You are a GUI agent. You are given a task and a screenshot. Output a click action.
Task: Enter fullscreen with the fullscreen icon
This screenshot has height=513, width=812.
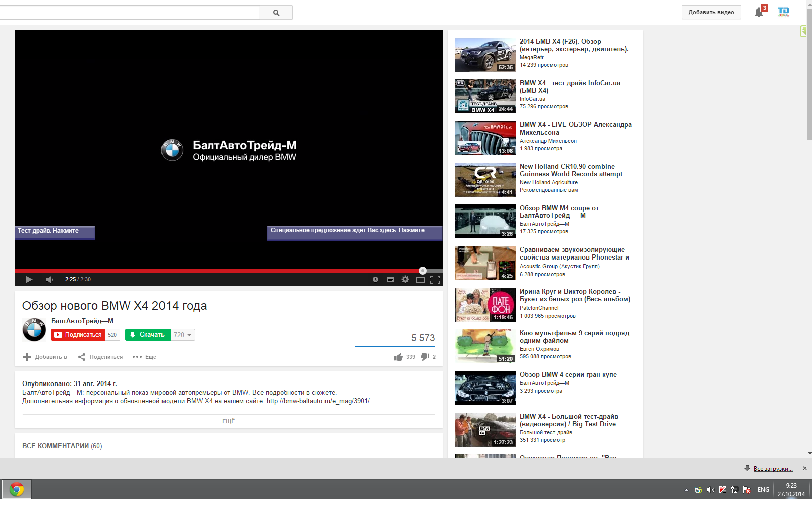click(x=435, y=280)
